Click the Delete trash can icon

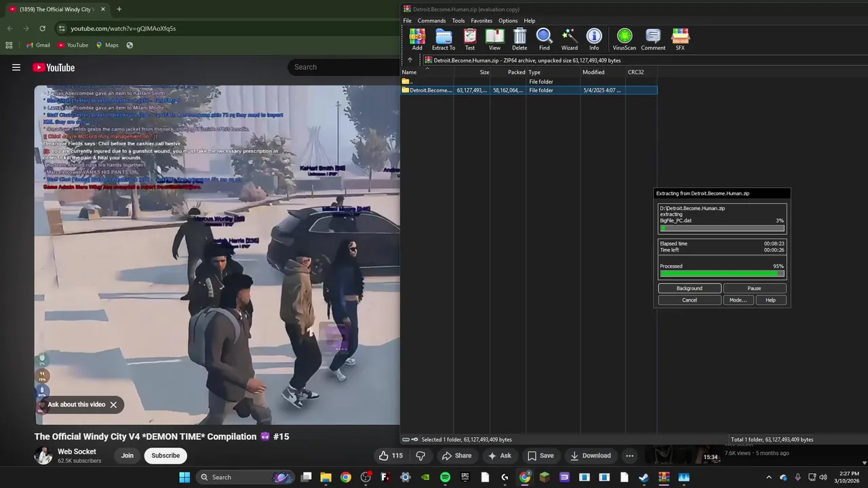(519, 39)
